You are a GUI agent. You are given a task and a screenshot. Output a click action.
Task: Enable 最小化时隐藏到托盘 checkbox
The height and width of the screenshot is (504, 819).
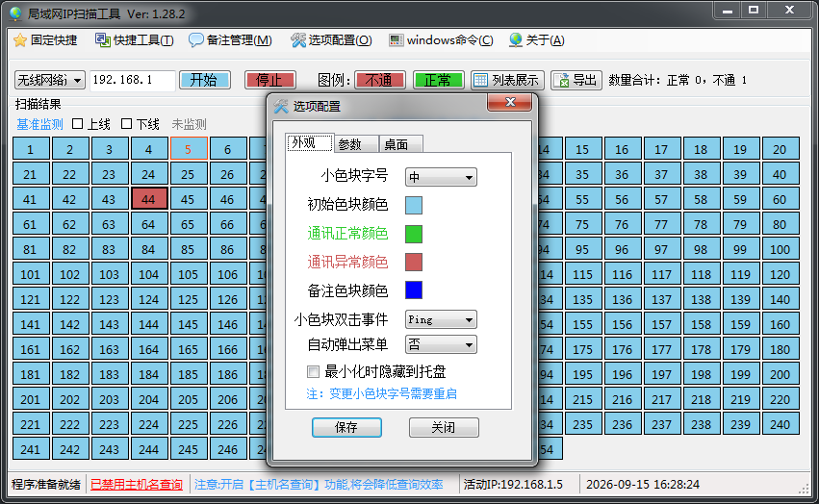pos(313,372)
